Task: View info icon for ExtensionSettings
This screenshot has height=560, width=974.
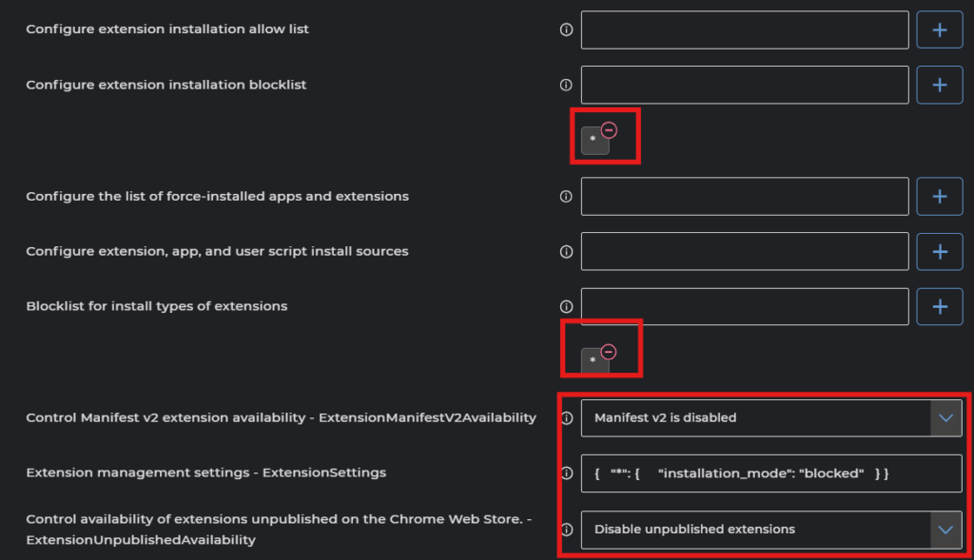Action: click(x=567, y=473)
